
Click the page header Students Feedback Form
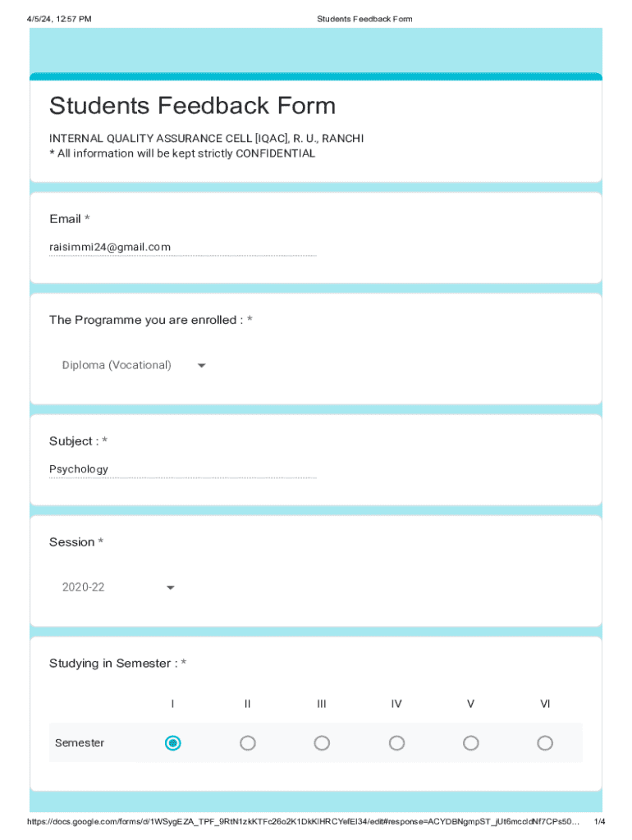364,19
